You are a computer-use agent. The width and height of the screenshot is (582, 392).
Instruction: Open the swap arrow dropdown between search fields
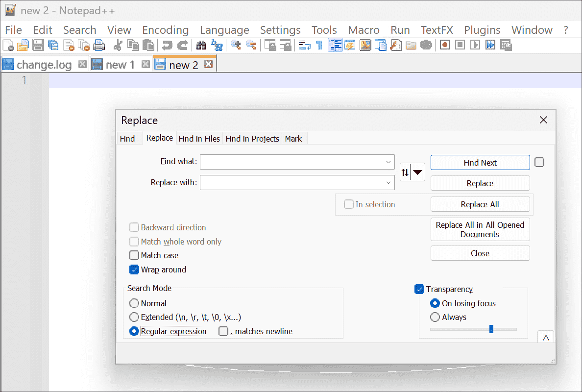(418, 172)
